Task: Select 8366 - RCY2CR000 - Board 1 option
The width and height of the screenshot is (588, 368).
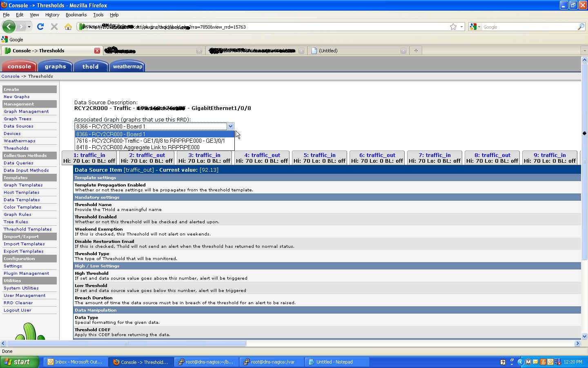Action: click(154, 134)
